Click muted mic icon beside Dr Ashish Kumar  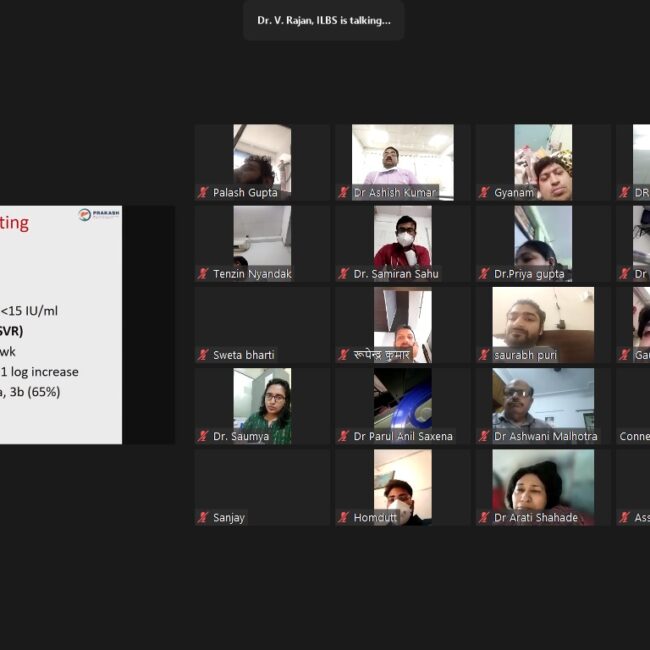point(344,192)
